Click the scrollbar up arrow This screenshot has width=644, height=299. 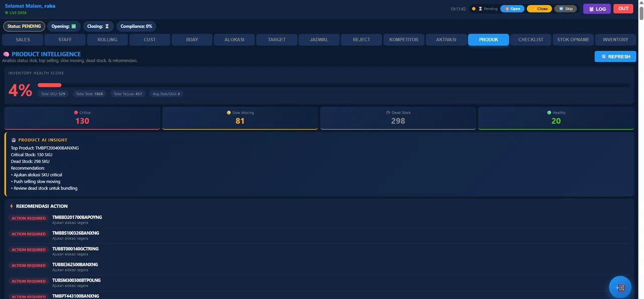tap(640, 3)
